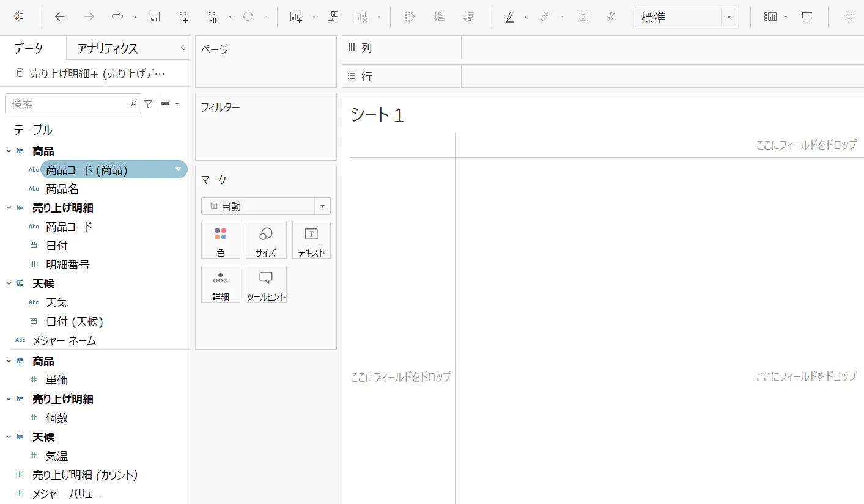Select the 明細番号 field

click(x=68, y=265)
